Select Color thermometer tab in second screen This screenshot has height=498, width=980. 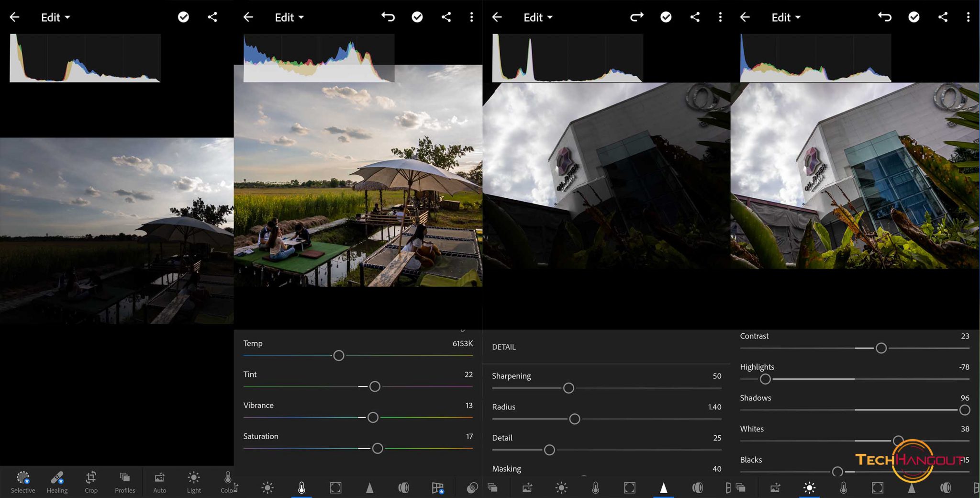point(301,488)
